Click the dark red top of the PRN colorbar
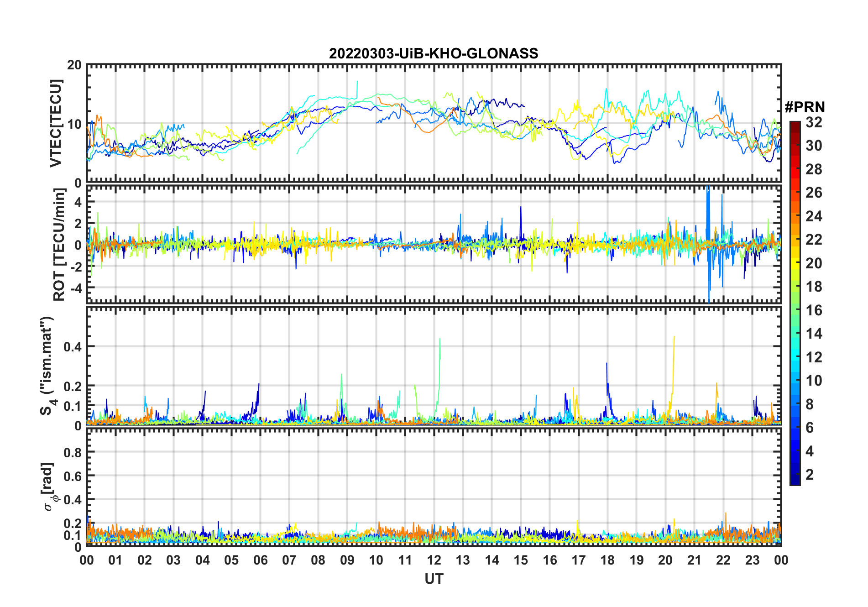Screen dimensions: 868x607 [795, 127]
